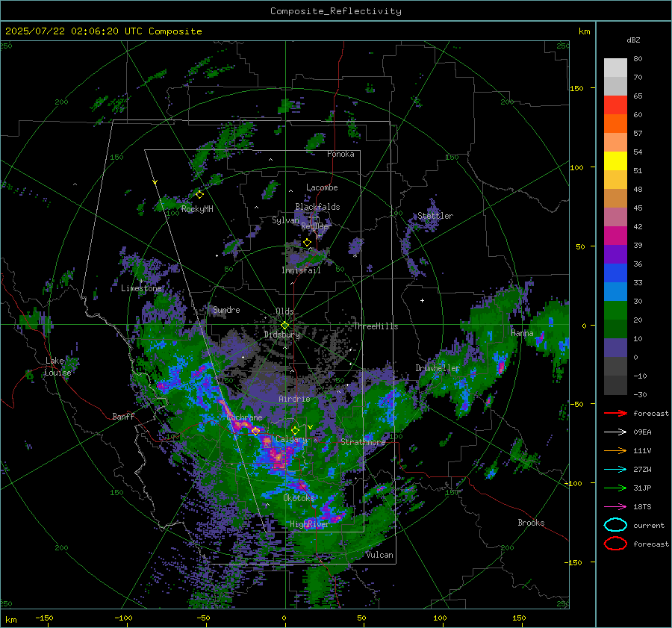Select the indigo 0–10 dBZ color swatch
Viewport: 672px width, 628px height.
(x=615, y=348)
